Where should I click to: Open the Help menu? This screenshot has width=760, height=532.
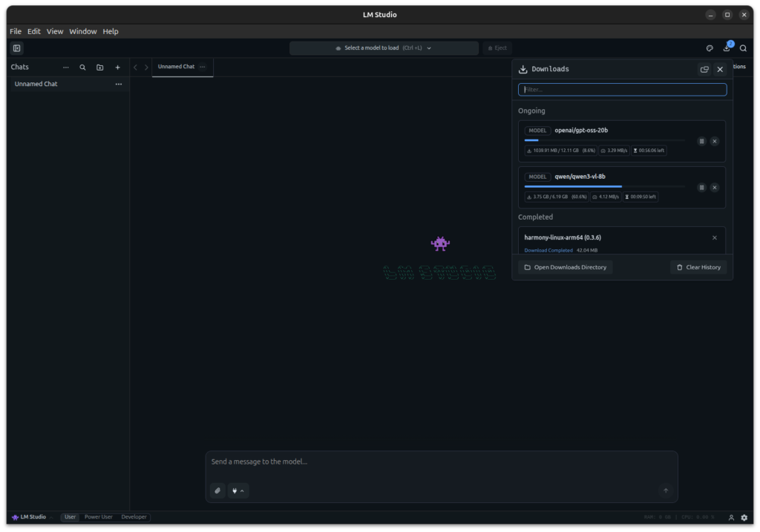point(110,31)
